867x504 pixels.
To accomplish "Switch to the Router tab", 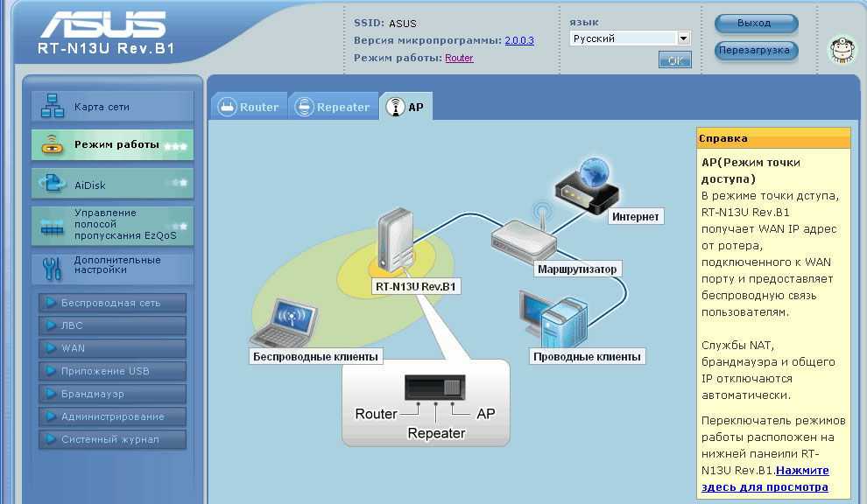I will coord(249,106).
